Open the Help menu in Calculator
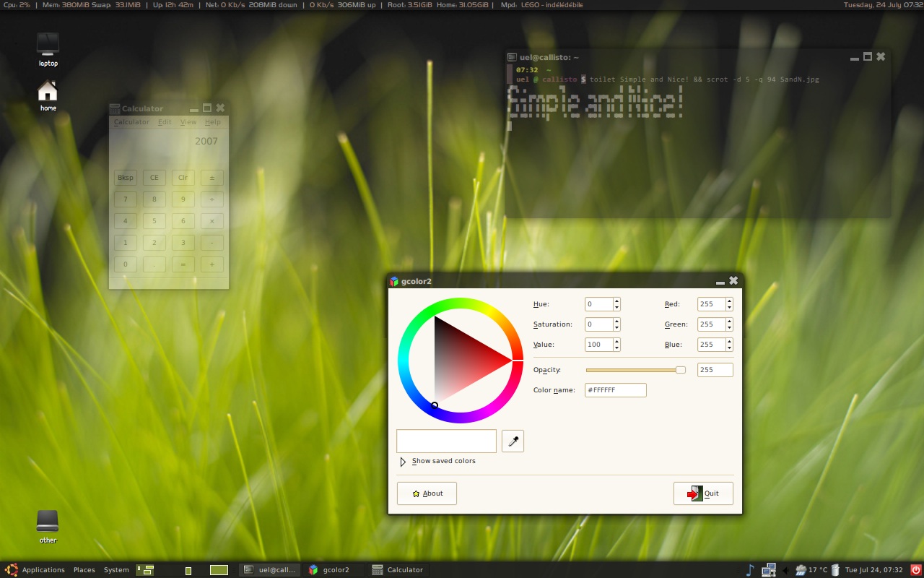 pyautogui.click(x=212, y=122)
